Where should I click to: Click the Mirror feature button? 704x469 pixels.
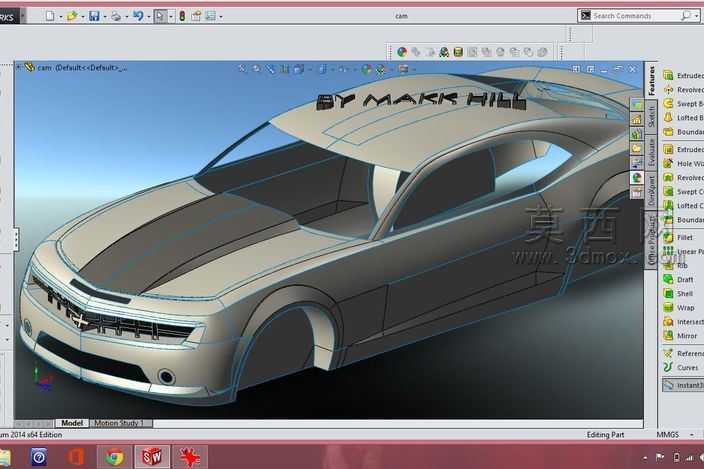(680, 335)
